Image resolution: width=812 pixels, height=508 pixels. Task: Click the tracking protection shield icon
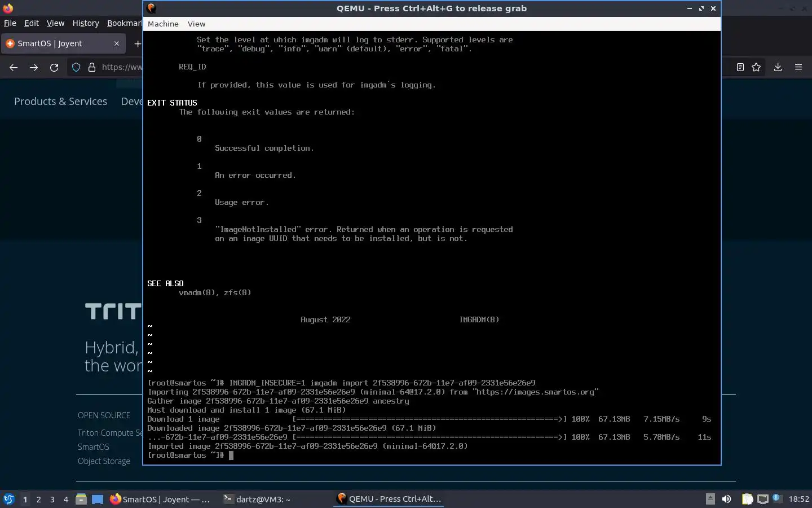point(76,67)
